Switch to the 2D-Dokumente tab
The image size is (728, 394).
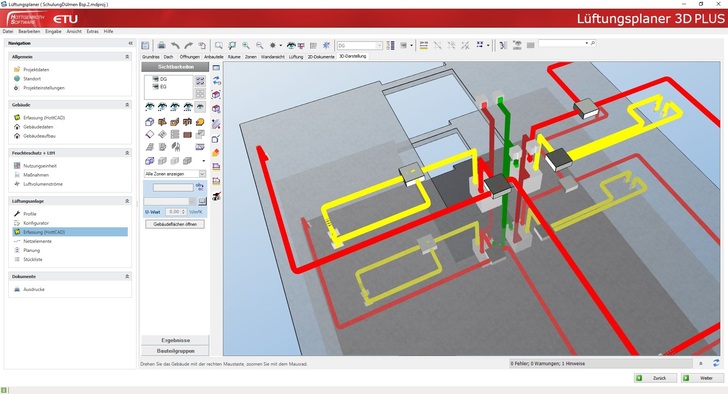(x=321, y=57)
